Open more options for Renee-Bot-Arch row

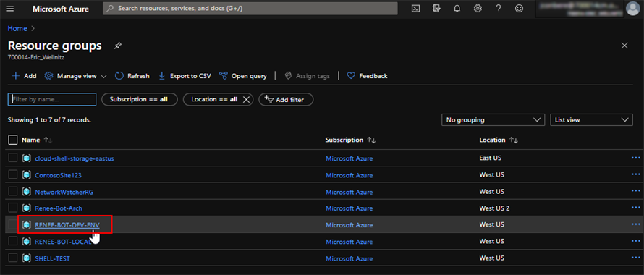[x=635, y=208]
